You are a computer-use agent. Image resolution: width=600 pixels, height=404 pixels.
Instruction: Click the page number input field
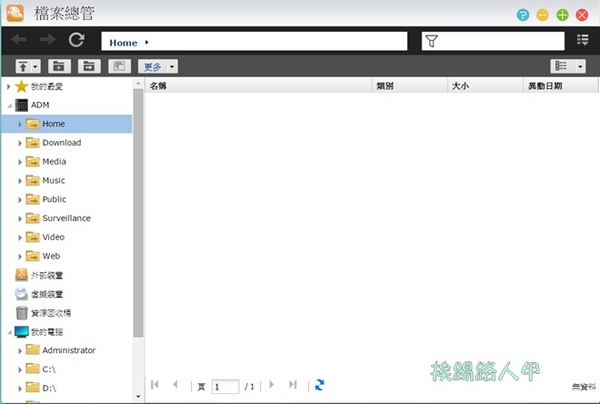tap(225, 386)
